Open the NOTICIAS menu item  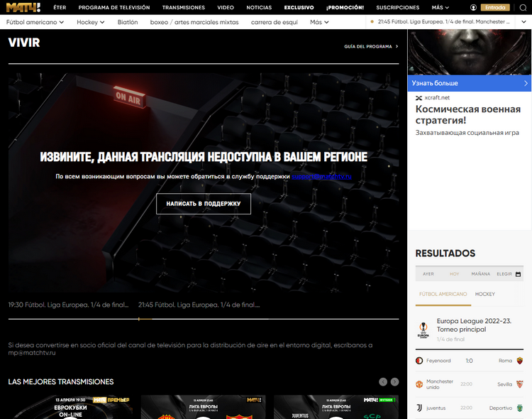[259, 8]
